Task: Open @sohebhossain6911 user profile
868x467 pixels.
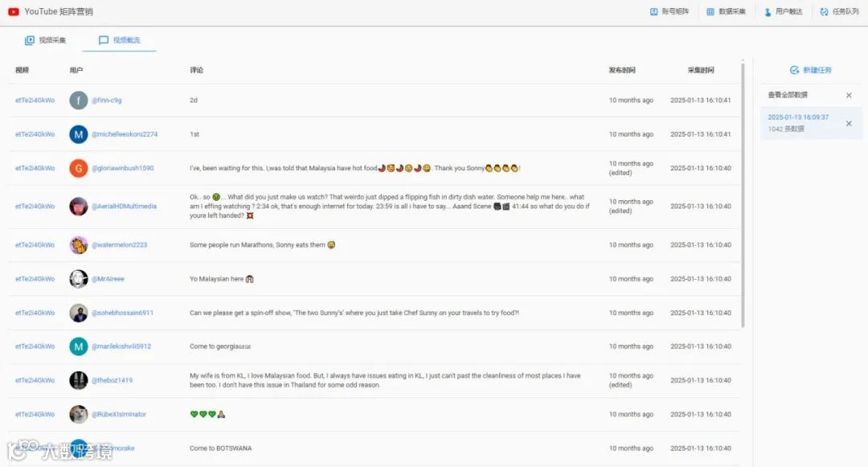Action: coord(122,313)
